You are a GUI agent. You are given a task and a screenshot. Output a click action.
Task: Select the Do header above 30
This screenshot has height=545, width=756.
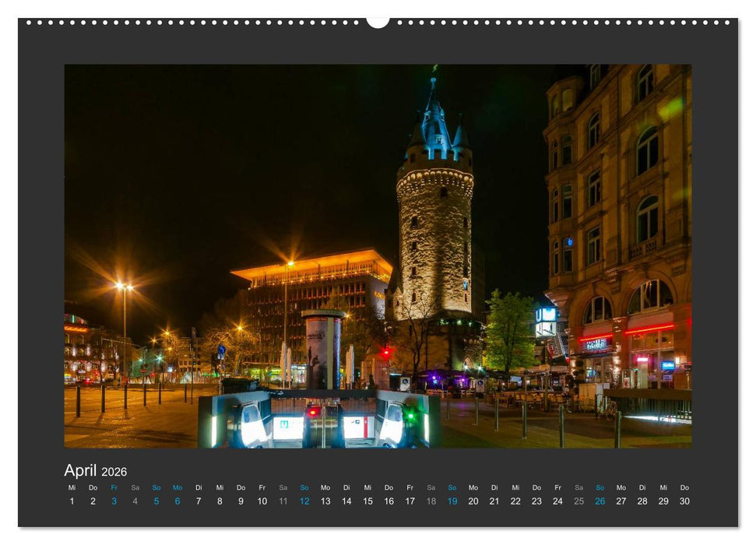(684, 487)
